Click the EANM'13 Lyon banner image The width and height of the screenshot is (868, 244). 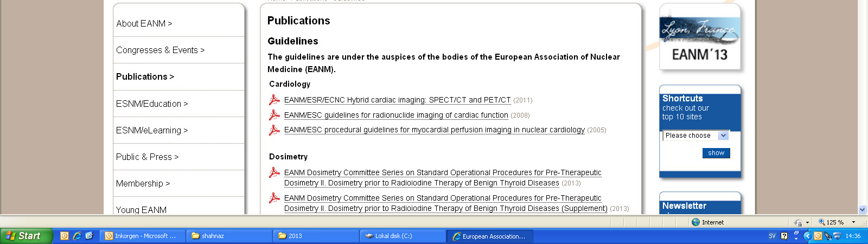click(x=700, y=37)
